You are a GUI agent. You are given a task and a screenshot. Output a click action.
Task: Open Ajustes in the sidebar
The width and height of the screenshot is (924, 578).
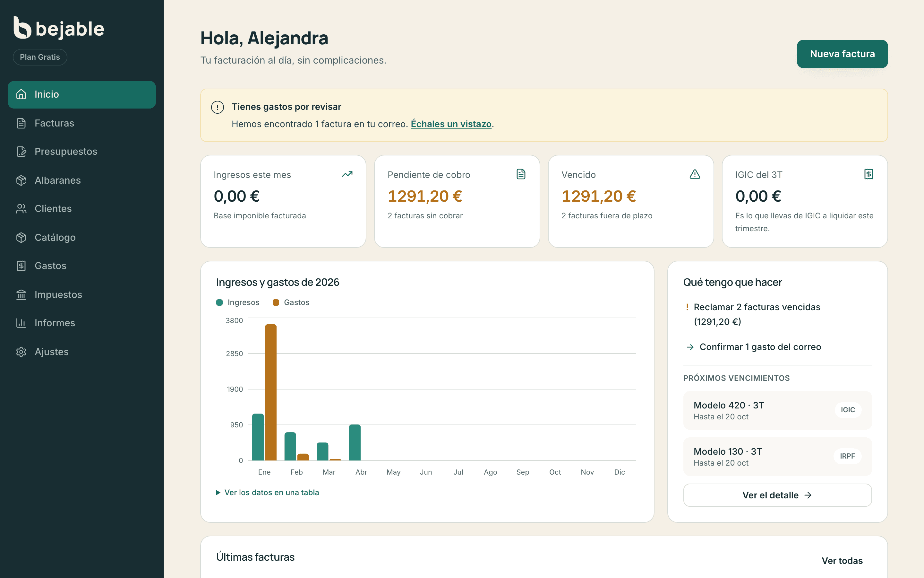coord(82,352)
